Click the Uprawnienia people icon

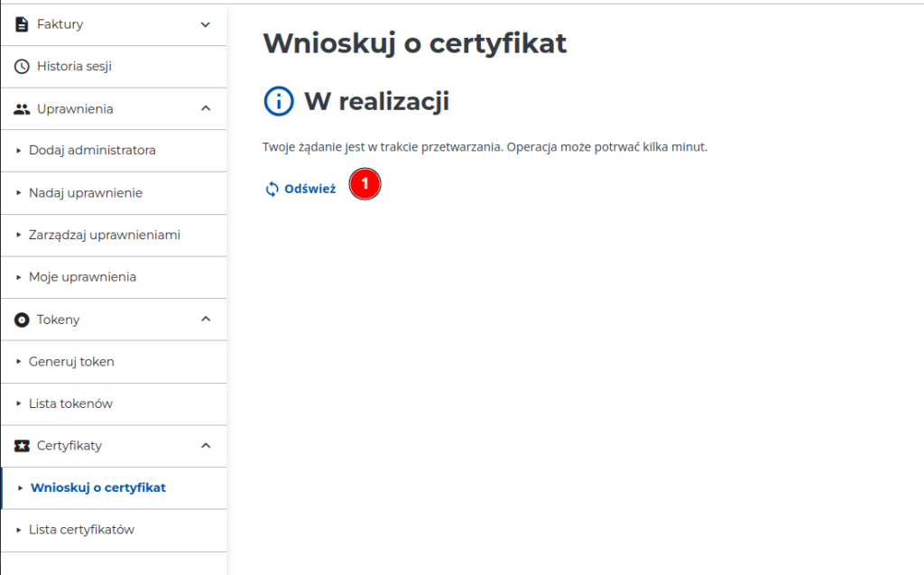click(23, 109)
